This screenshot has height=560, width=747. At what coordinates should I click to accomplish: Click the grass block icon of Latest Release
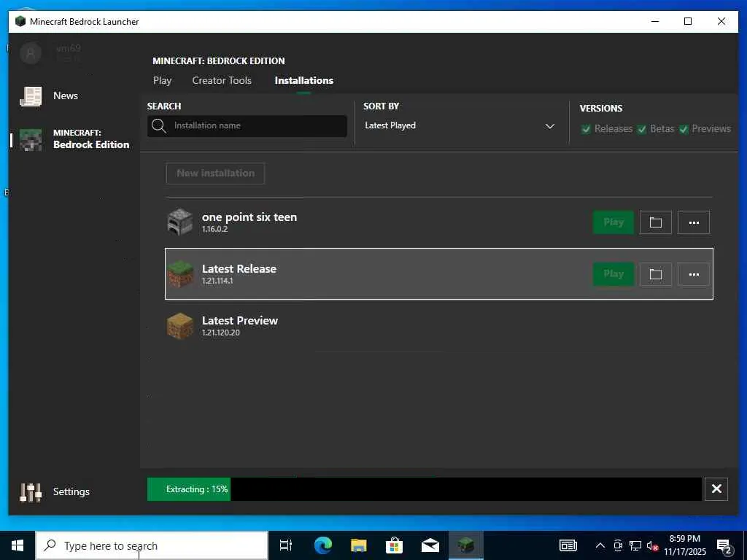pyautogui.click(x=180, y=274)
